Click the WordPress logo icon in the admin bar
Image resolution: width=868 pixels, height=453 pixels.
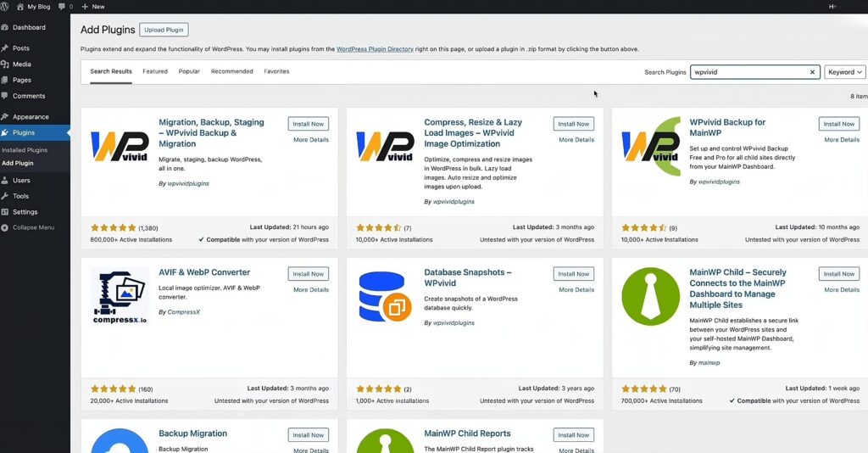(4, 7)
